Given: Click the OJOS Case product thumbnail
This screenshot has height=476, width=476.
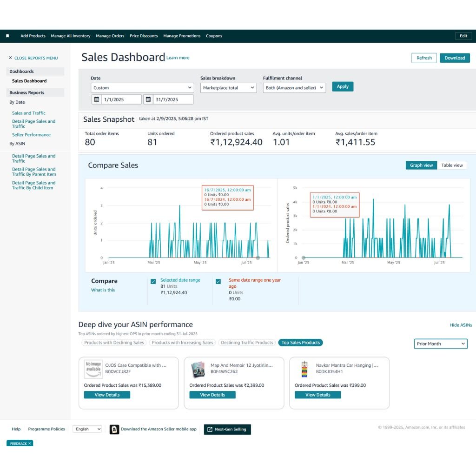Looking at the screenshot, I should point(93,369).
